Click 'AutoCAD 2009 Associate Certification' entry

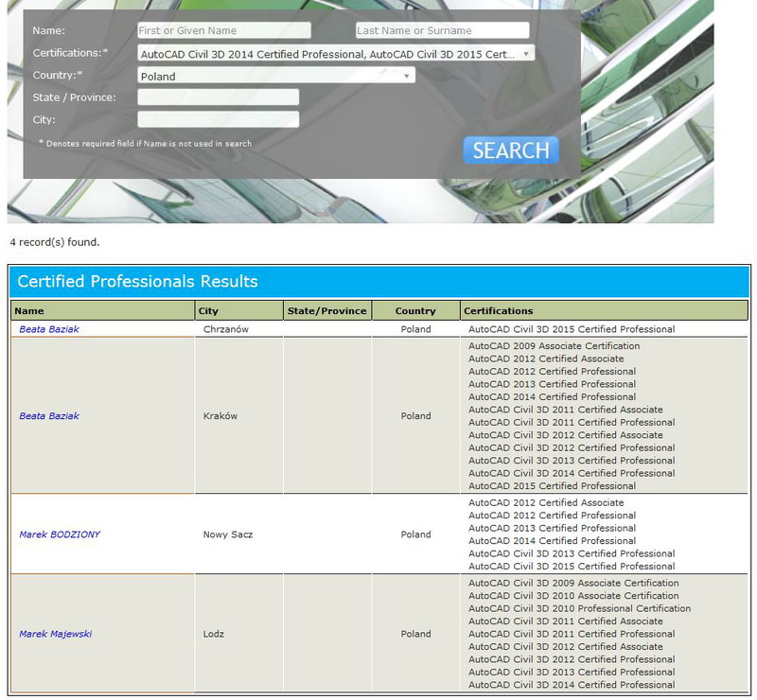554,346
